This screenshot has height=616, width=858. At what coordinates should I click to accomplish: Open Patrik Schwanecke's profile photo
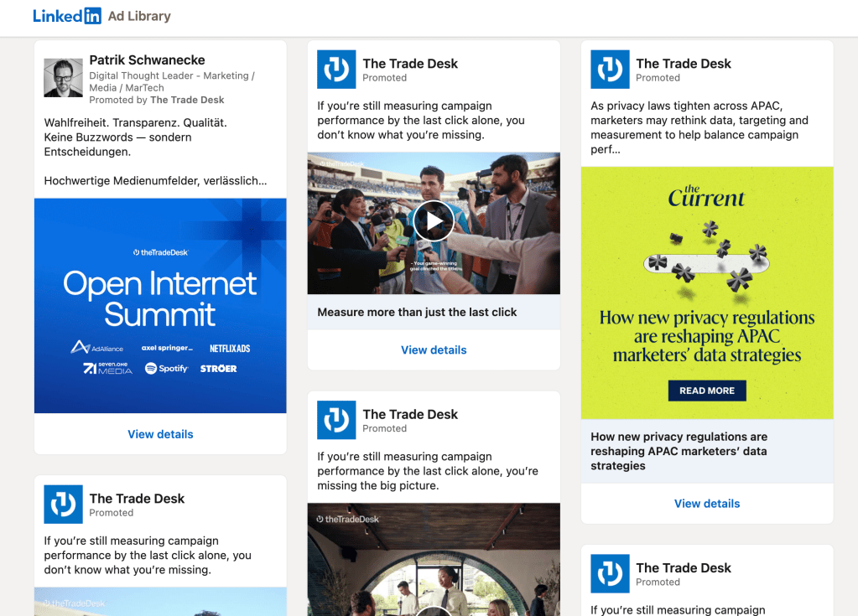click(63, 79)
